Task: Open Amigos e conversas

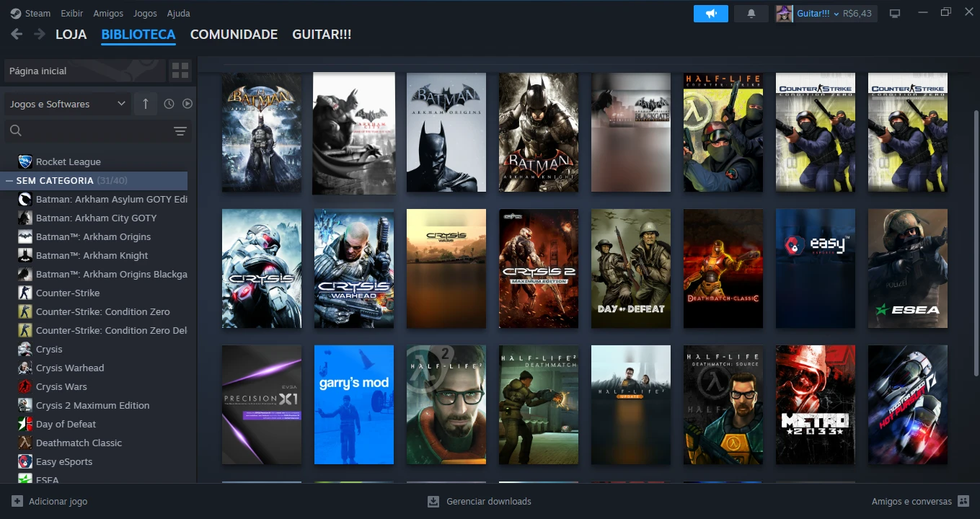Action: coord(921,501)
